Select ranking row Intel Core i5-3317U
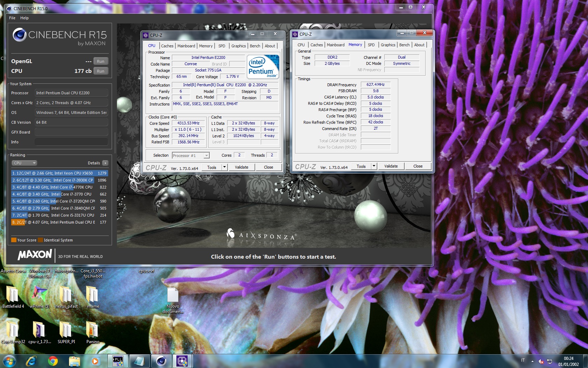The image size is (588, 368). point(59,215)
